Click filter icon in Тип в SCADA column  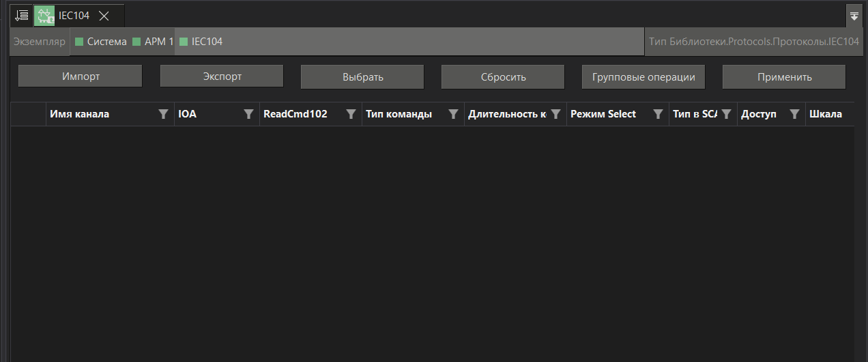tap(726, 114)
